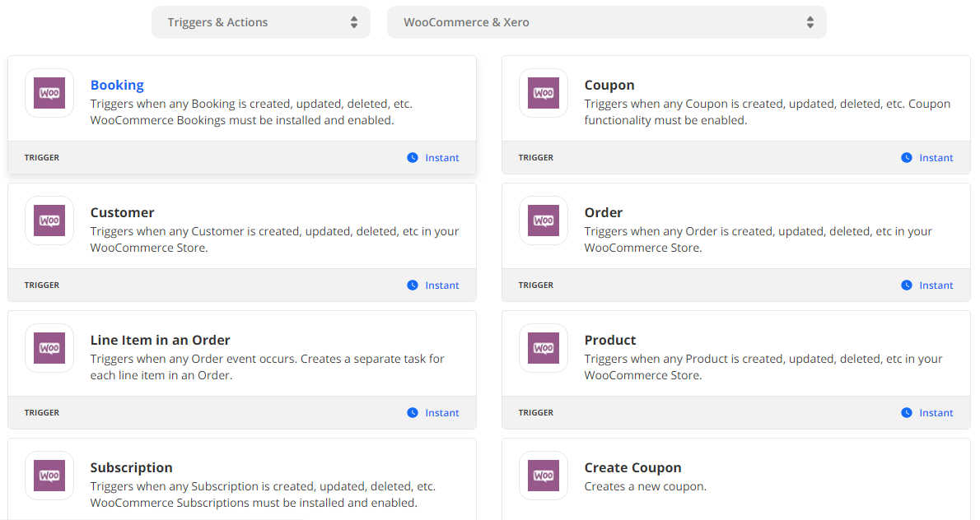Click Instant link in Line Item card
The height and width of the screenshot is (520, 980).
point(441,413)
